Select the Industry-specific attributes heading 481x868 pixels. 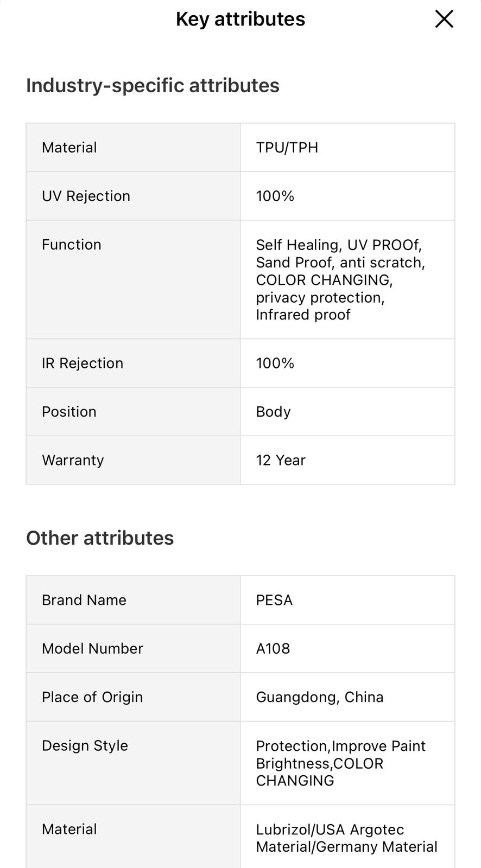(x=153, y=85)
